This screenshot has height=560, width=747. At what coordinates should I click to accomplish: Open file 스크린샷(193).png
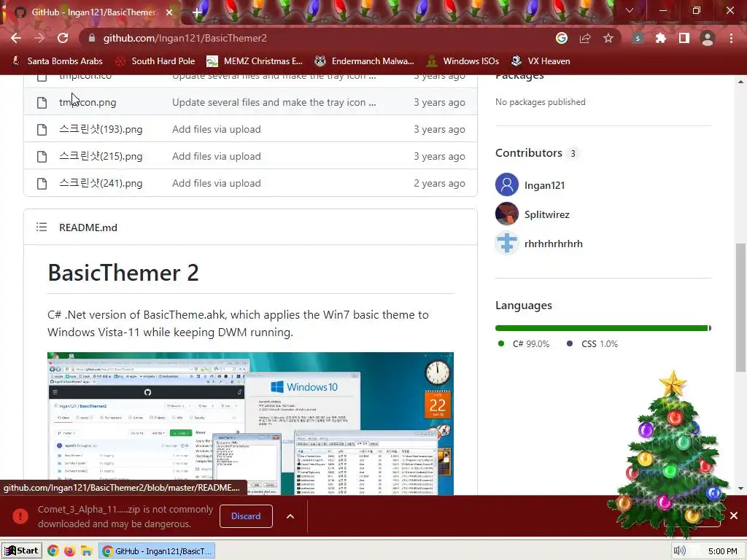click(x=101, y=130)
